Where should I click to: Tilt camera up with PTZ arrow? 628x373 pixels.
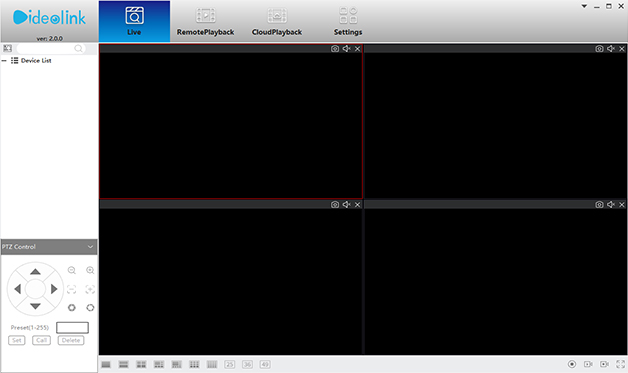click(x=35, y=272)
